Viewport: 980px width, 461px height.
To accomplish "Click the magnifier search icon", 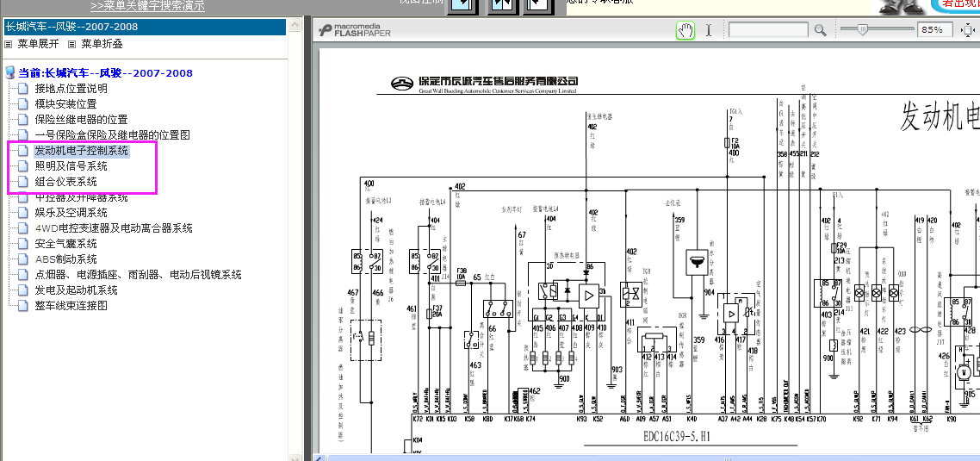I will coord(820,30).
